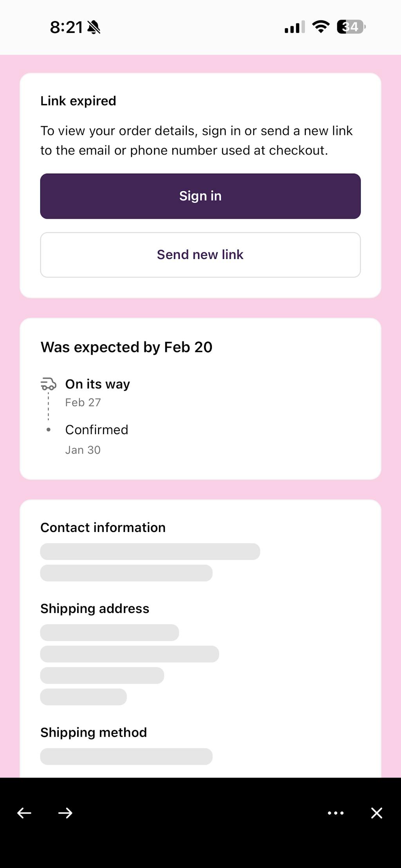This screenshot has width=401, height=868.
Task: Go back using the left arrow
Action: 24,813
